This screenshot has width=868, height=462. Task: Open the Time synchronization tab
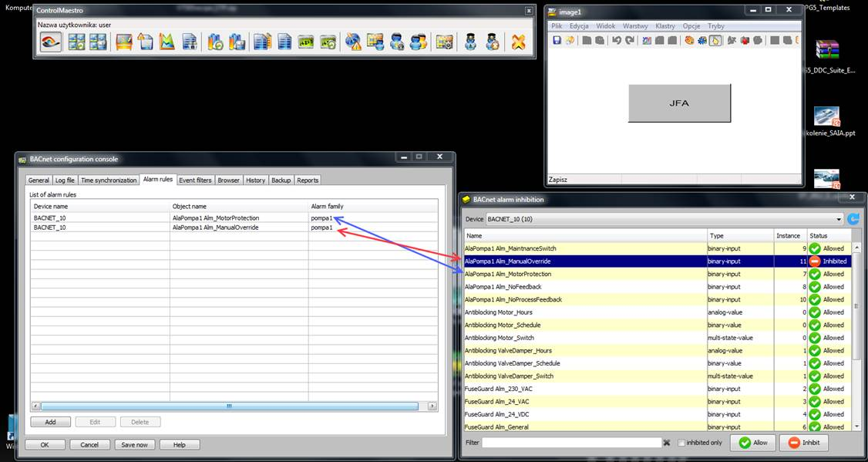[x=109, y=180]
